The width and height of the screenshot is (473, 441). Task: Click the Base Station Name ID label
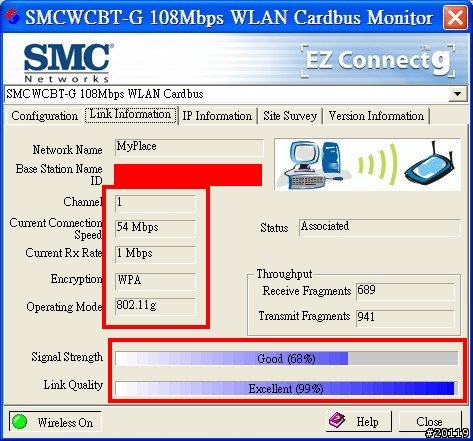click(x=59, y=174)
